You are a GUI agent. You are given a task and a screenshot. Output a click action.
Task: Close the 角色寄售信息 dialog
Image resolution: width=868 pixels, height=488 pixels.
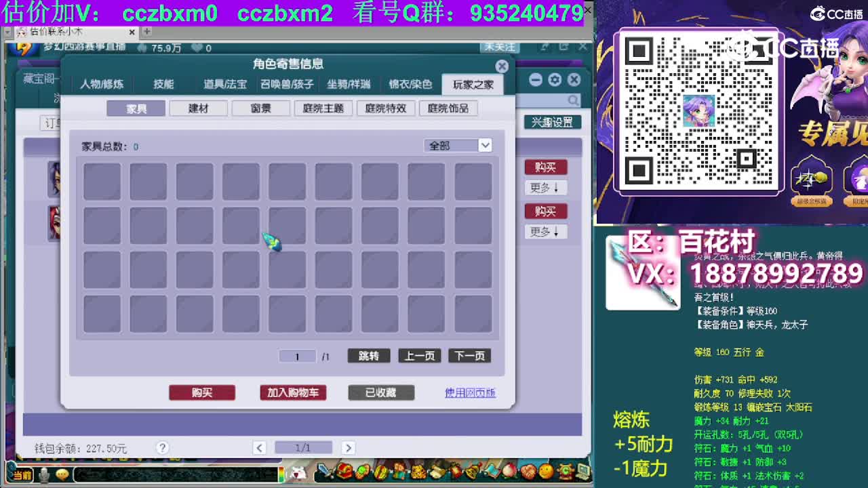pyautogui.click(x=502, y=66)
